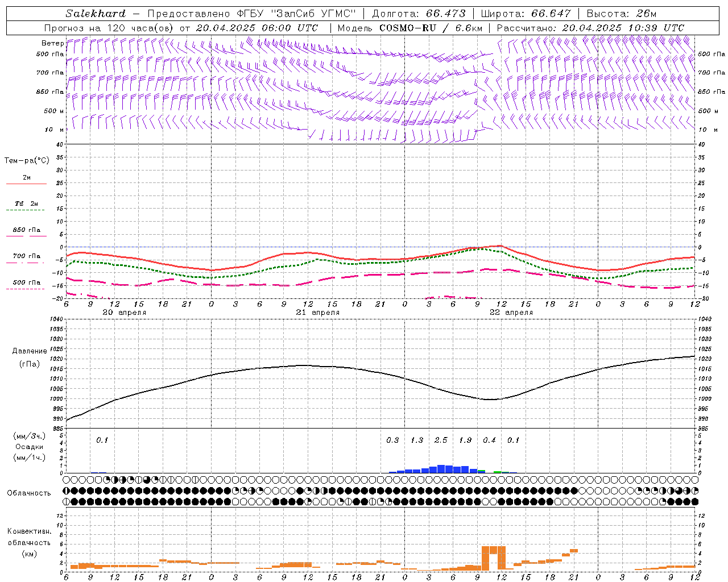
Task: Click the 20 апреля date label
Action: click(x=124, y=313)
